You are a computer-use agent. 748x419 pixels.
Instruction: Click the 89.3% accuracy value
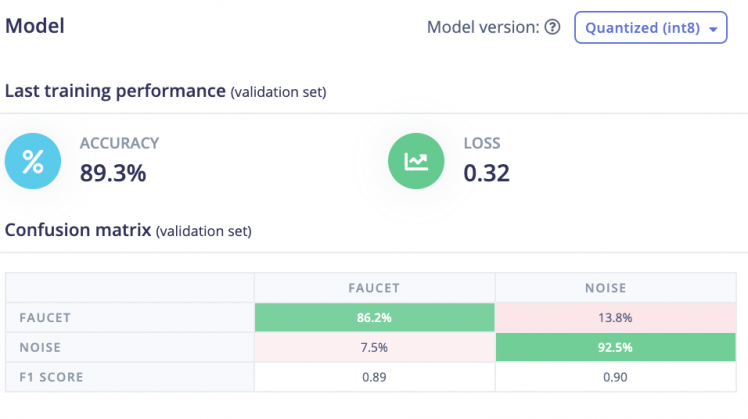pos(113,173)
